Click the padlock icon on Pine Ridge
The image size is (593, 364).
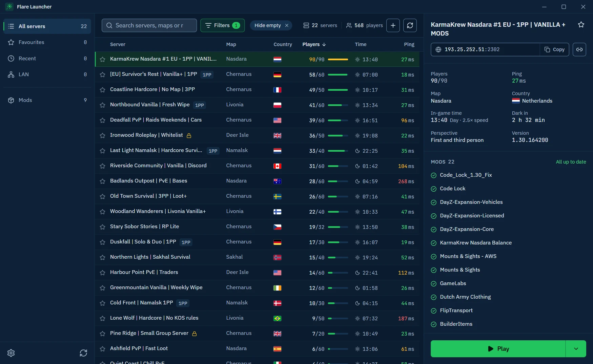(x=195, y=334)
